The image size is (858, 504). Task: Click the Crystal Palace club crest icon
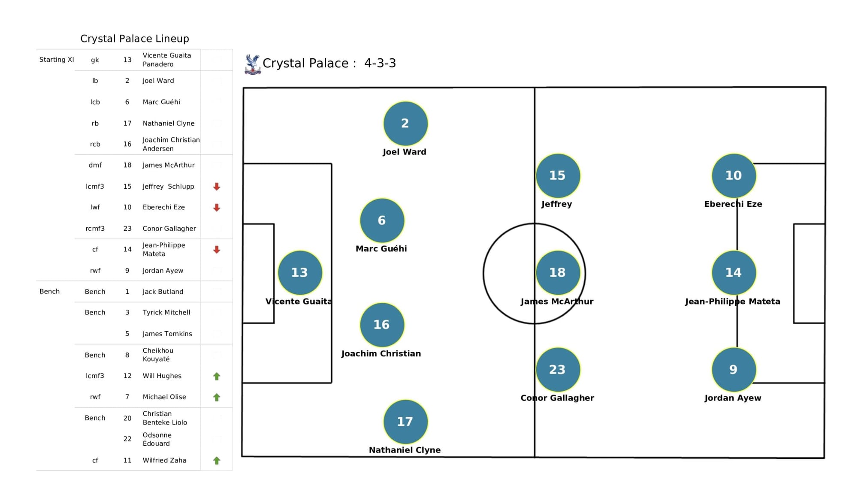[253, 63]
